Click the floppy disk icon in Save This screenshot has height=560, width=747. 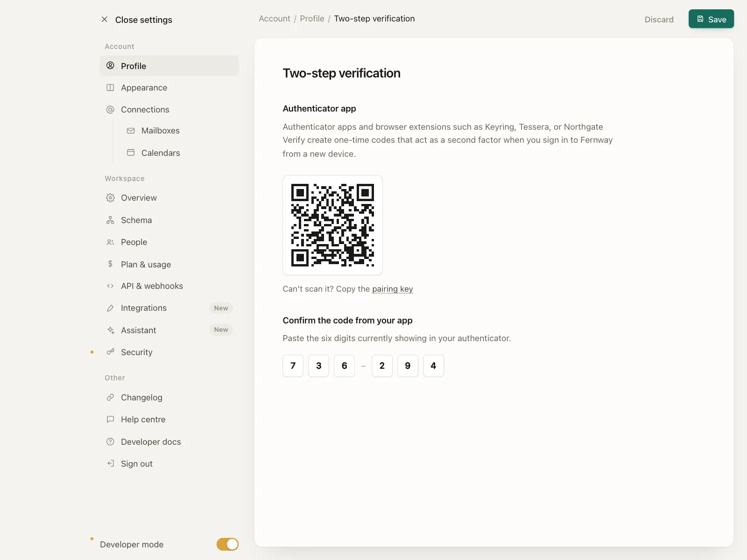click(x=700, y=19)
